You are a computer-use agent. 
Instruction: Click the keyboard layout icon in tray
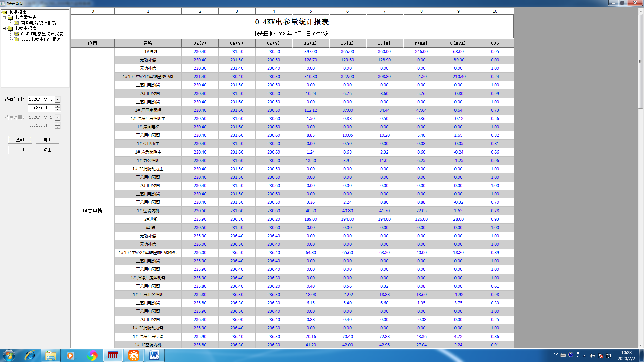click(x=563, y=355)
